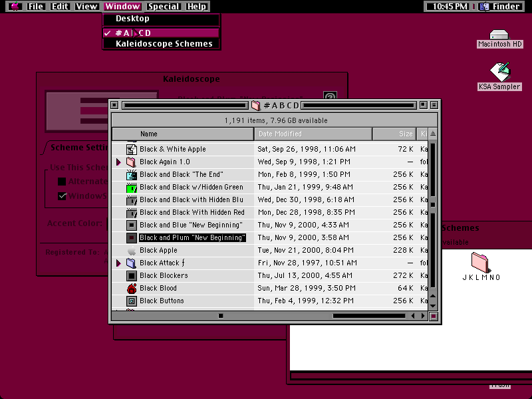Click the Black and Black w/Hidden Green icon
Viewport: 532px width, 399px height.
click(132, 188)
